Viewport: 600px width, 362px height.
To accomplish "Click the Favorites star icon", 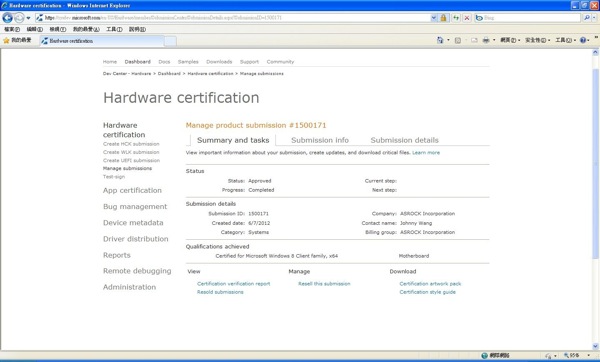I will pos(6,40).
